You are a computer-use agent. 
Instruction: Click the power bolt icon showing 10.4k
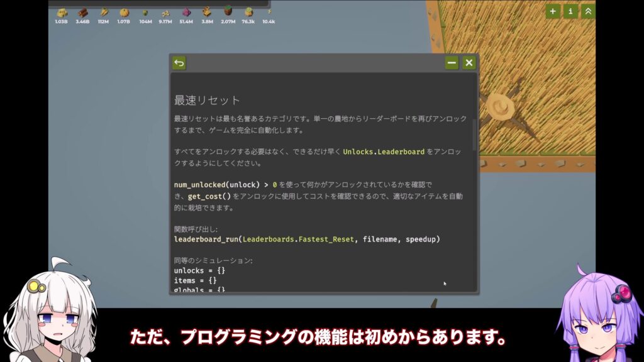269,11
